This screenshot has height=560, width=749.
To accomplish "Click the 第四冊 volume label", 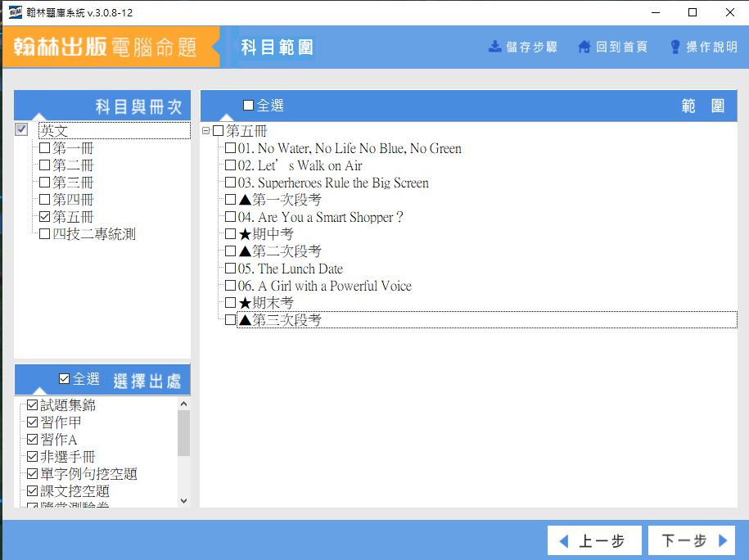I will (73, 200).
